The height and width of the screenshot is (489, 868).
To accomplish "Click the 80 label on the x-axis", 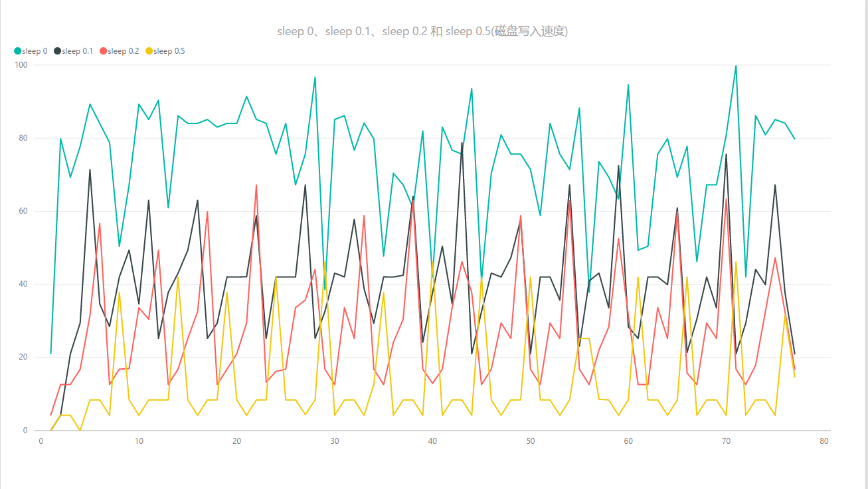I will (x=824, y=441).
